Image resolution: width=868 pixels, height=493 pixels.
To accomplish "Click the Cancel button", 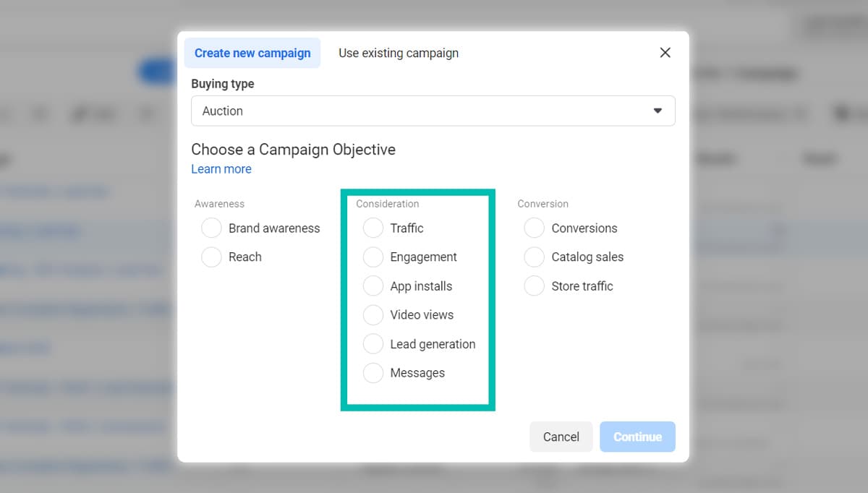I will pyautogui.click(x=561, y=437).
